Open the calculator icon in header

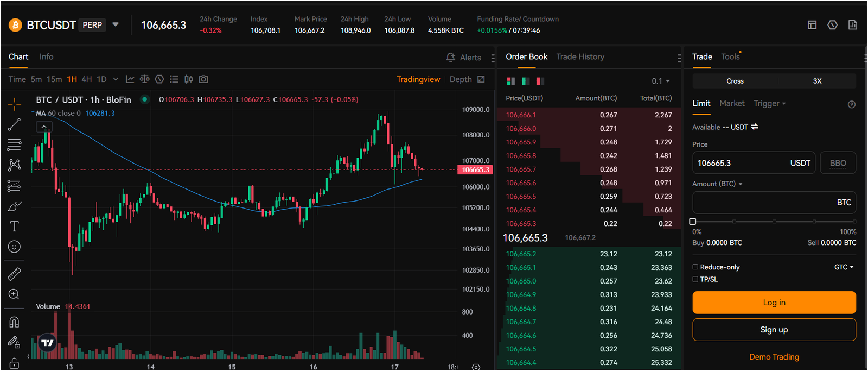pos(853,25)
